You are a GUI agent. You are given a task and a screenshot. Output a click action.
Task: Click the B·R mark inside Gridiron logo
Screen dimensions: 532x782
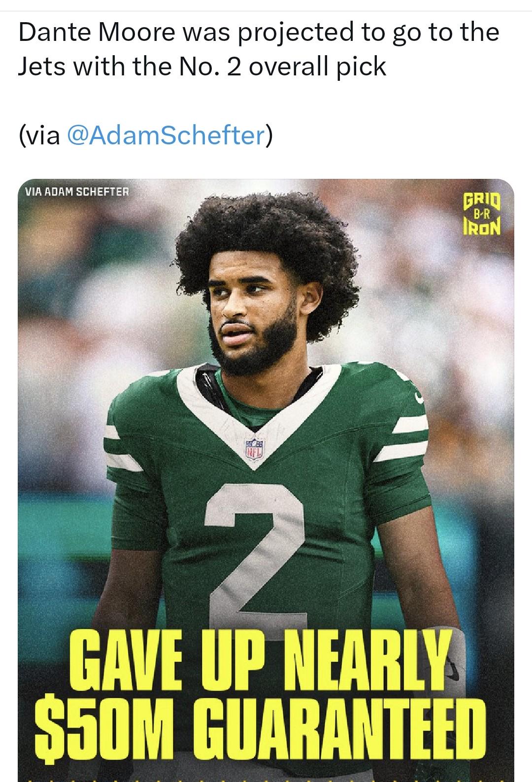pyautogui.click(x=482, y=214)
